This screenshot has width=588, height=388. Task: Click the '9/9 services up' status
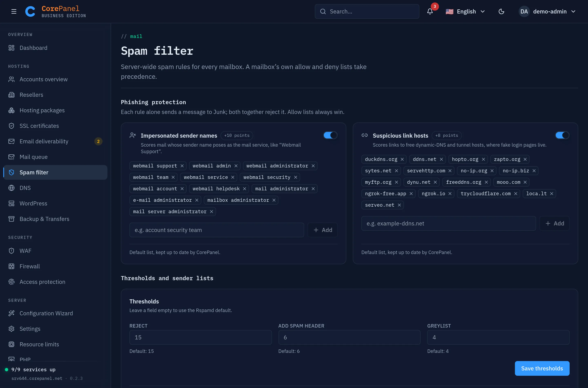(33, 369)
